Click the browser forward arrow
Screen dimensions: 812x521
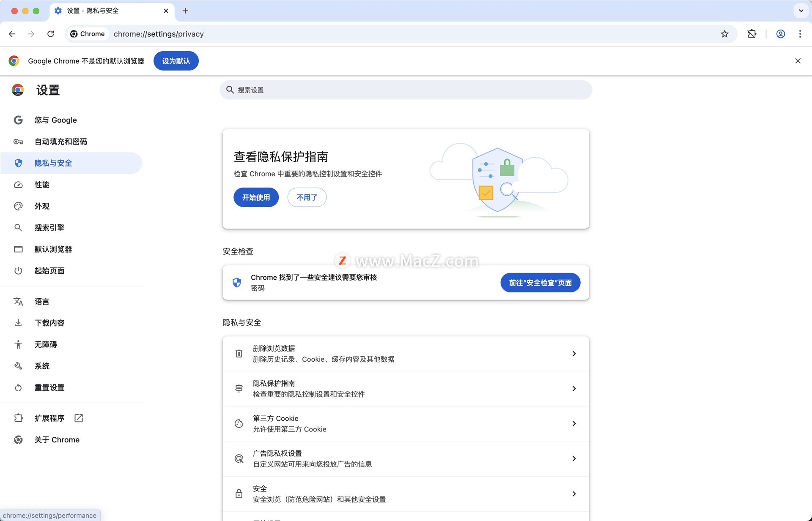(31, 34)
